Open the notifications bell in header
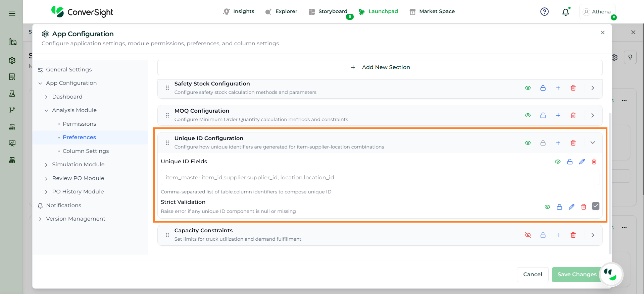This screenshot has width=644, height=294. click(x=566, y=12)
